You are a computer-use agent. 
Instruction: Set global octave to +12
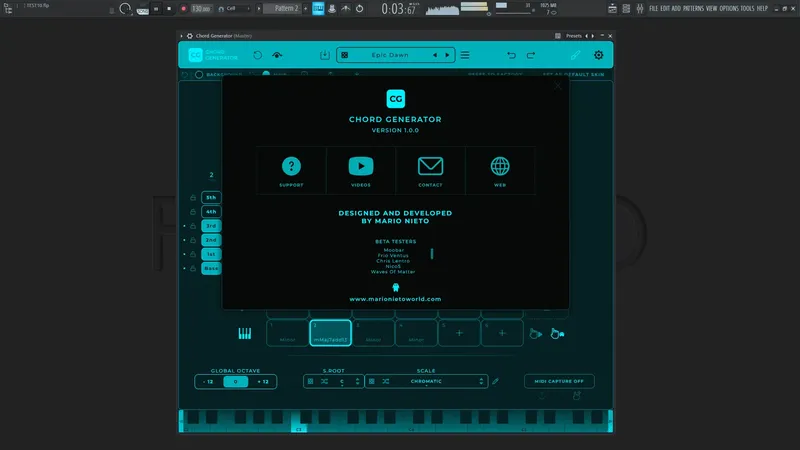pos(263,382)
